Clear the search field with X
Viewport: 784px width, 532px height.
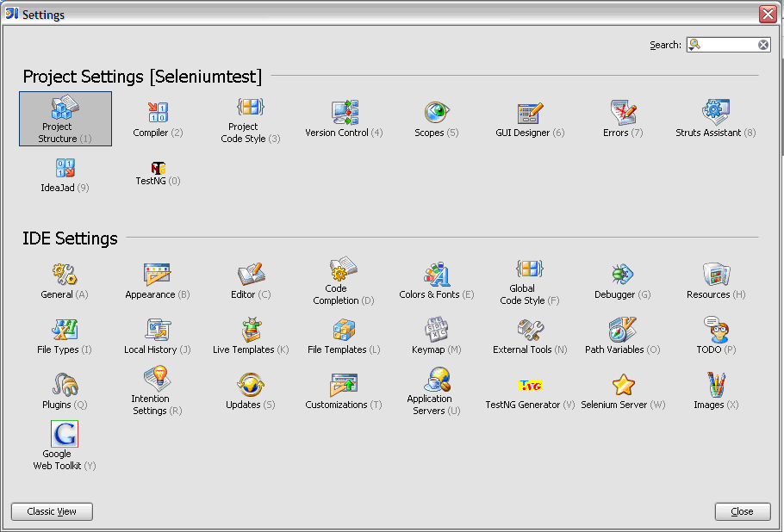point(763,45)
